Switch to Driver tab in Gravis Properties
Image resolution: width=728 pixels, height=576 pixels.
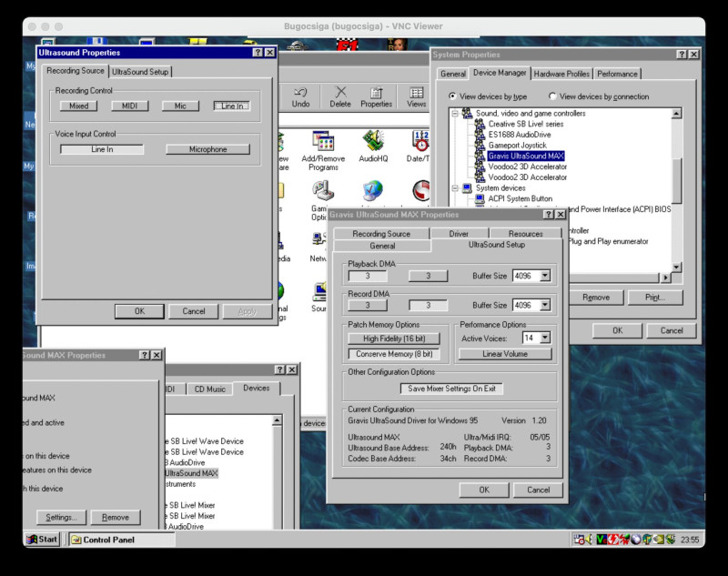click(x=459, y=234)
